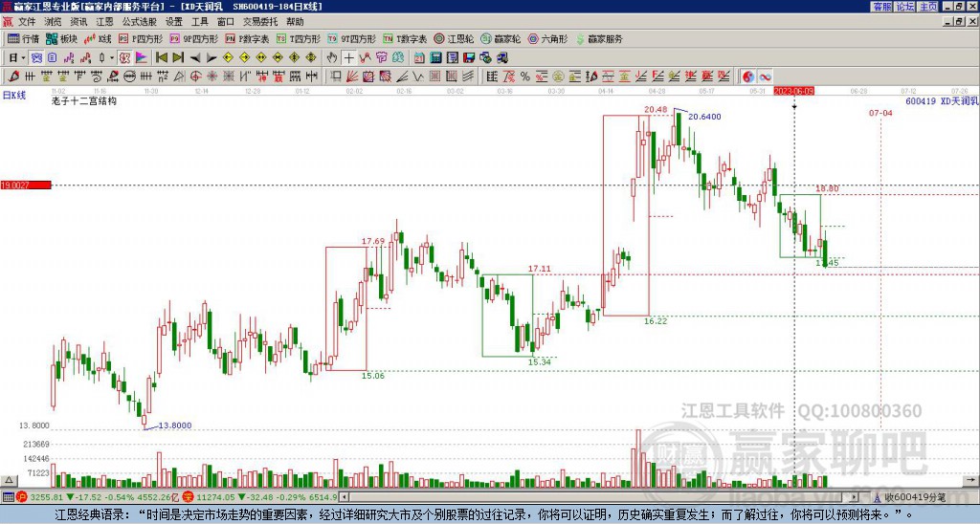Toggle the 权 adjustment icon

click(x=124, y=58)
